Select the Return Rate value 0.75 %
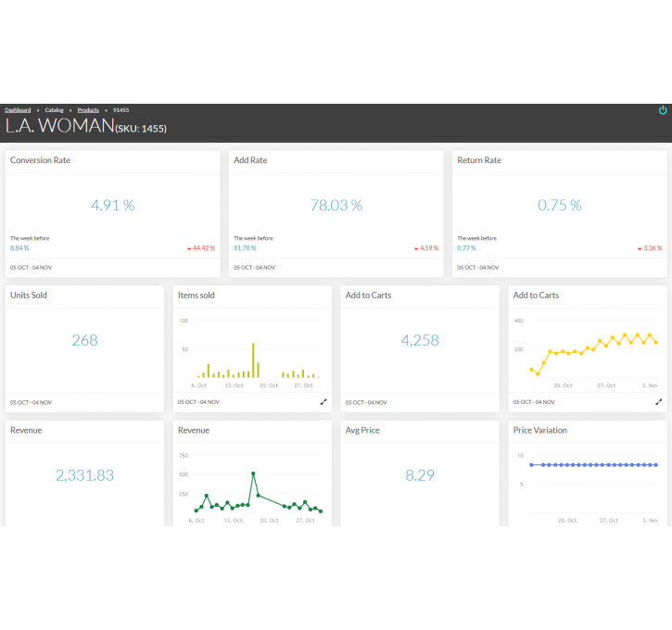Viewport: 672px width, 630px height. click(560, 205)
